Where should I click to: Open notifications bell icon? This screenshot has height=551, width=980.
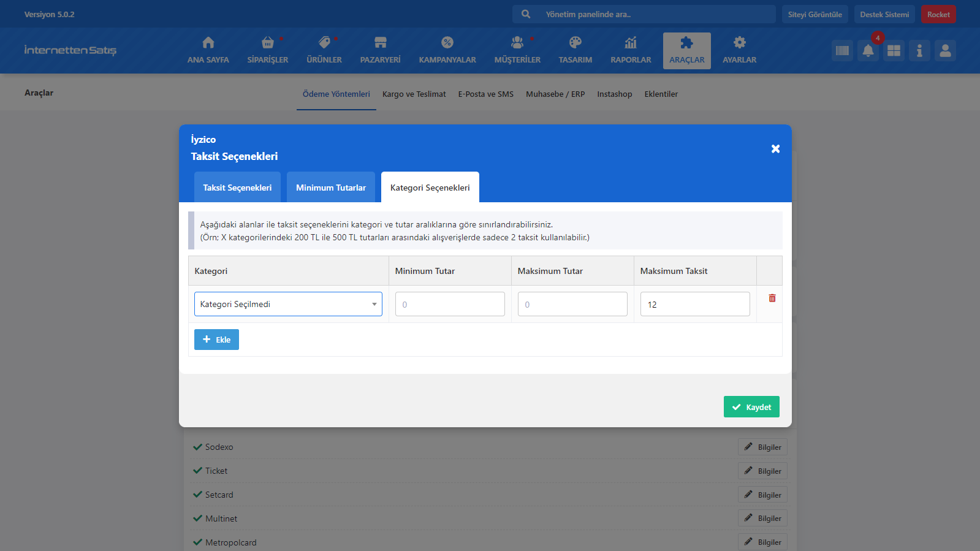(x=868, y=51)
